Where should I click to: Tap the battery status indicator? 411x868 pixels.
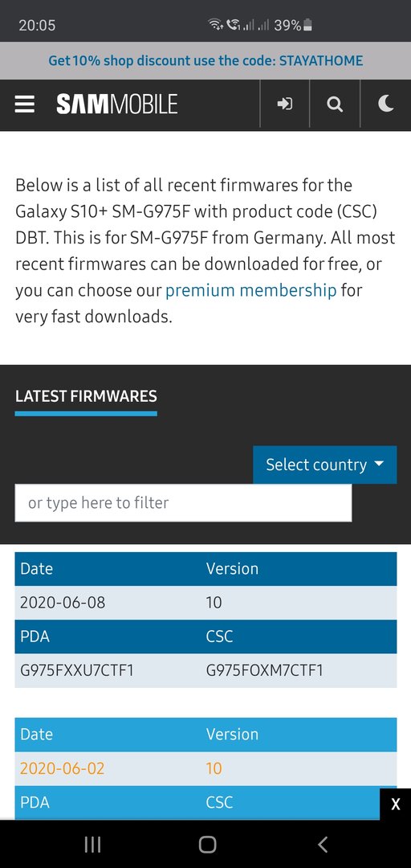pyautogui.click(x=309, y=25)
